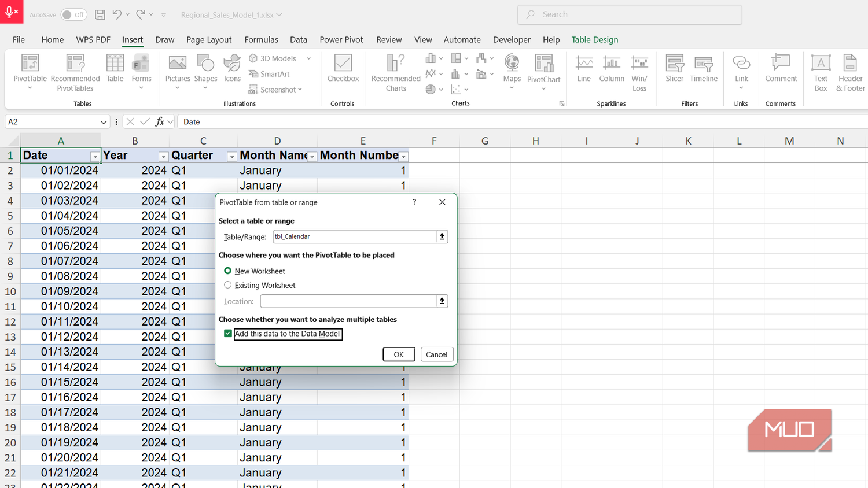The image size is (868, 488).
Task: Select row 10 header
Action: [10, 291]
